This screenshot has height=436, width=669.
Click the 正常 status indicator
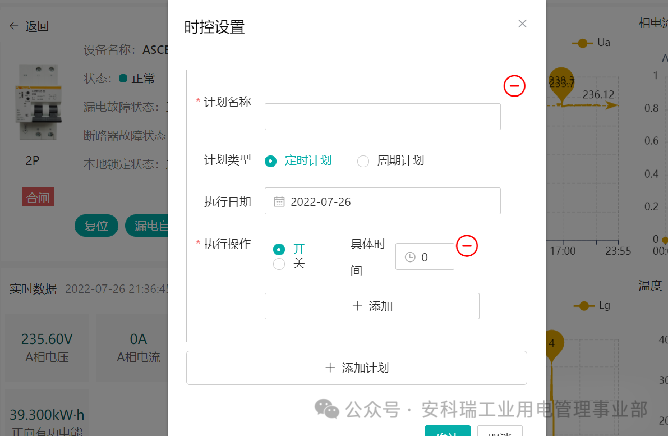pos(137,78)
